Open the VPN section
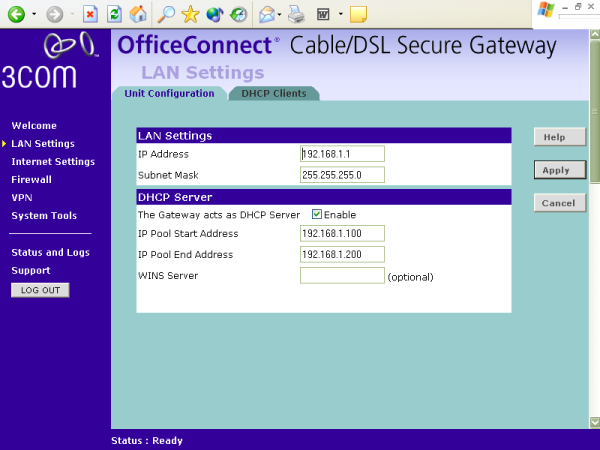 point(22,197)
